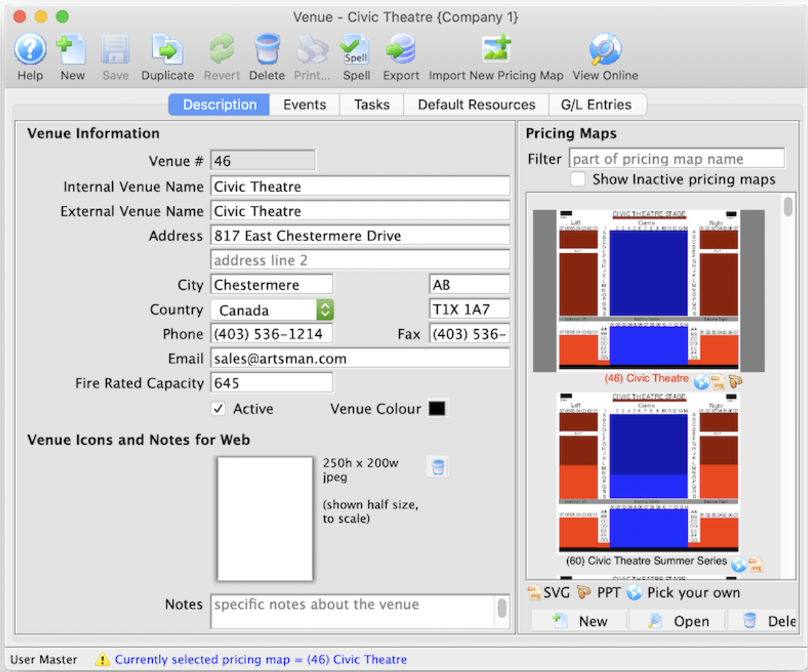Click the postal code field T1X 1A7
This screenshot has height=672, width=808.
(x=469, y=309)
